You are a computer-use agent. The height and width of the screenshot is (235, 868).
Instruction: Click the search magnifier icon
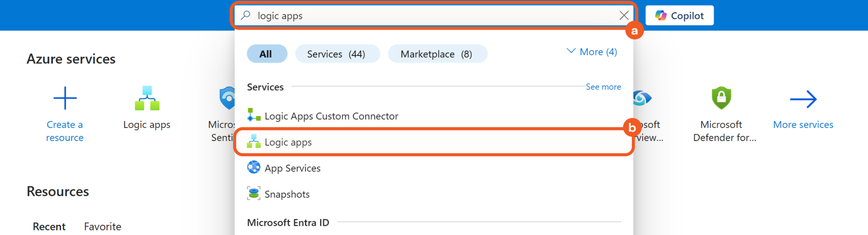[x=245, y=16]
